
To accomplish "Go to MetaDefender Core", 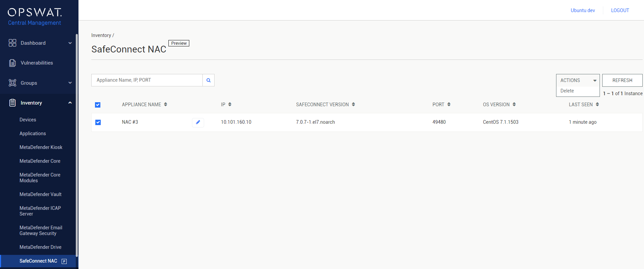I will click(40, 161).
